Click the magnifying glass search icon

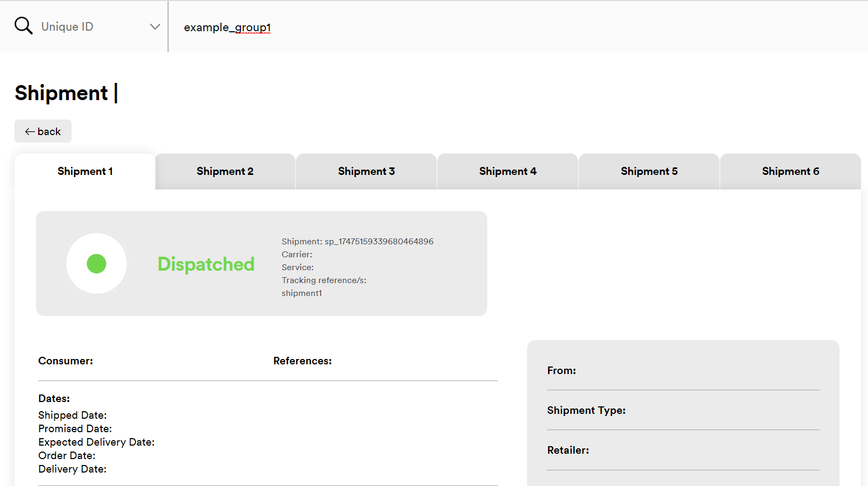[x=23, y=26]
